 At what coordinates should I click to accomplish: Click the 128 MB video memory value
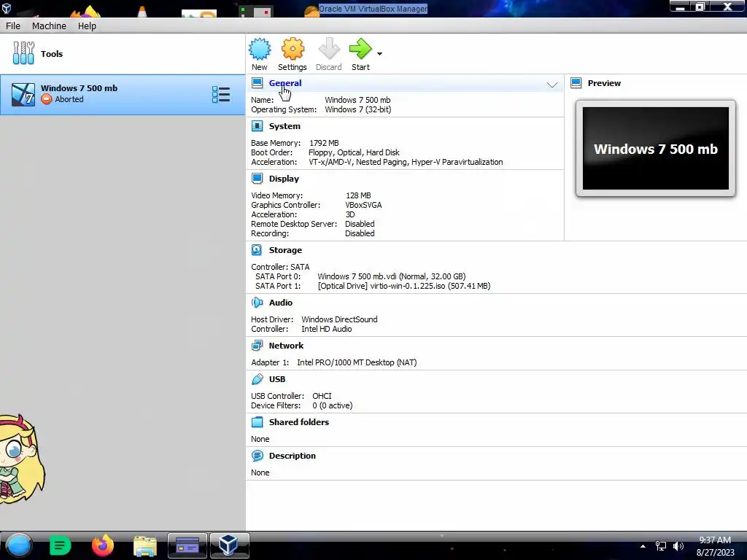click(x=357, y=195)
